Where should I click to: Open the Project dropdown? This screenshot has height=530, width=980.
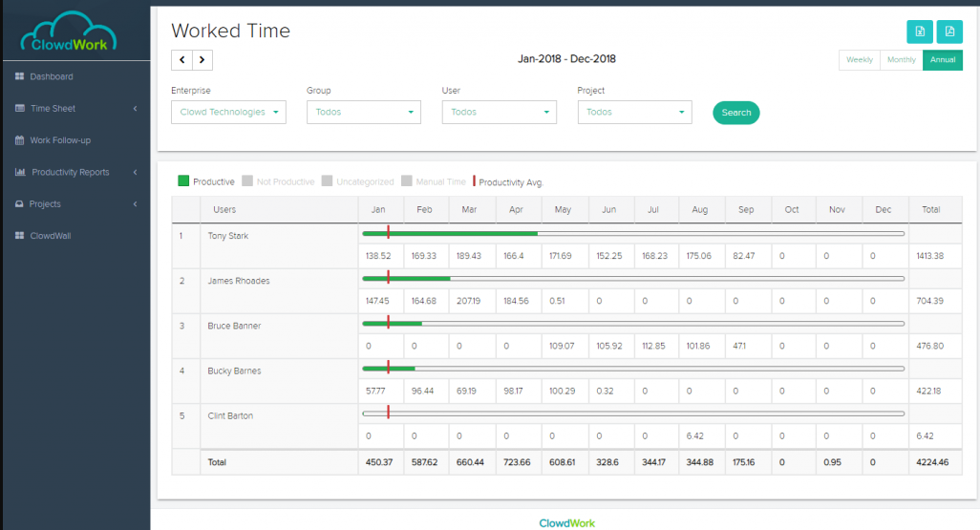pos(634,113)
